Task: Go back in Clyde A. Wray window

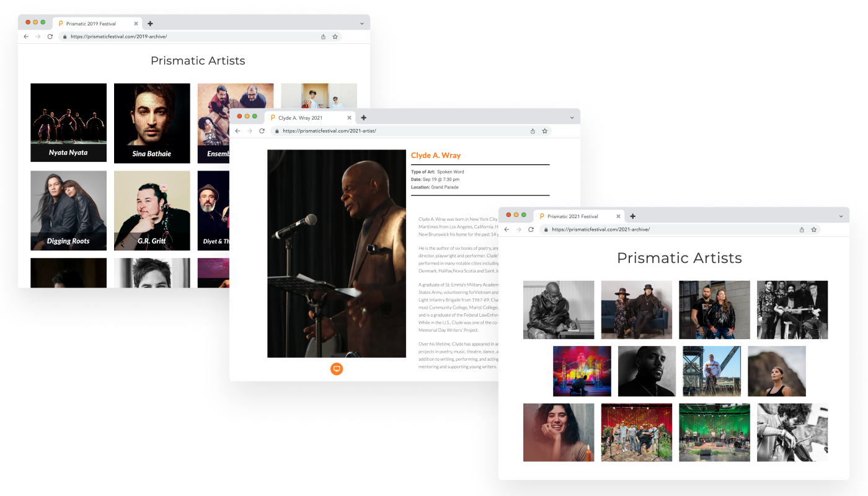Action: 238,131
